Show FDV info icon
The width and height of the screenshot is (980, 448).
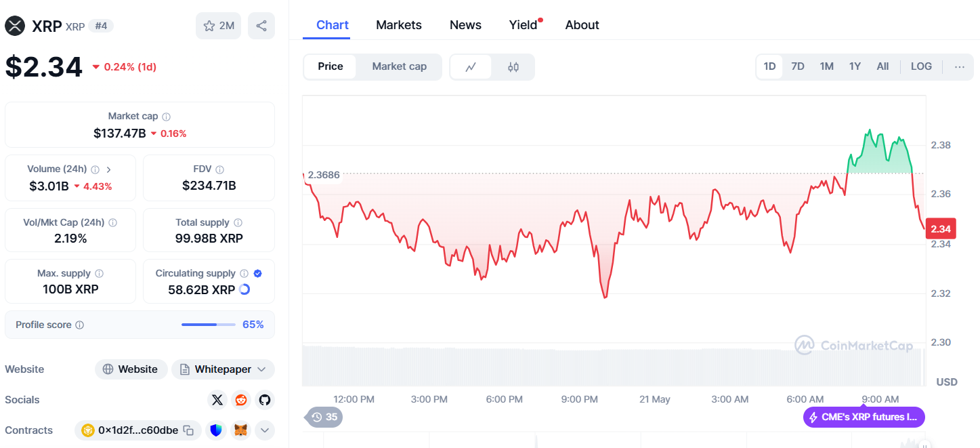click(x=219, y=169)
